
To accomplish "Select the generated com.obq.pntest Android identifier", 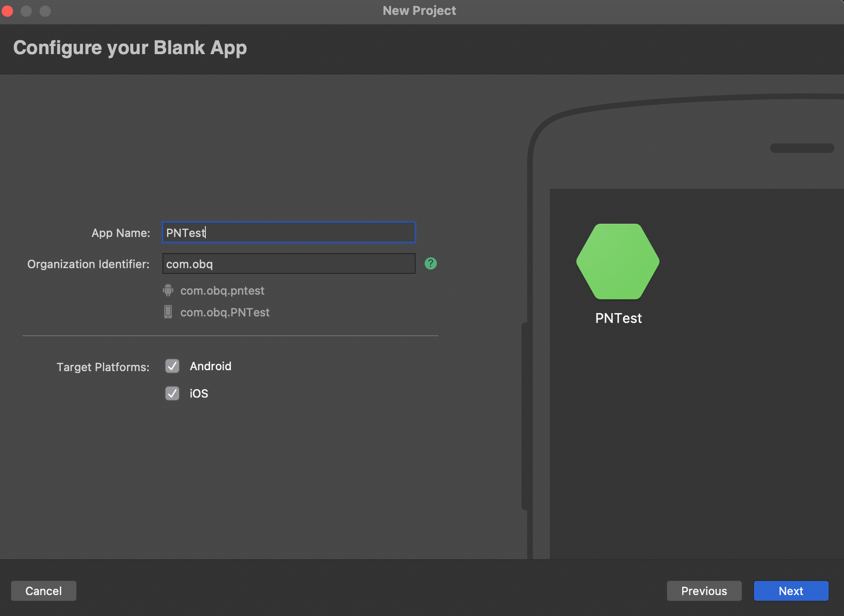I will click(222, 290).
